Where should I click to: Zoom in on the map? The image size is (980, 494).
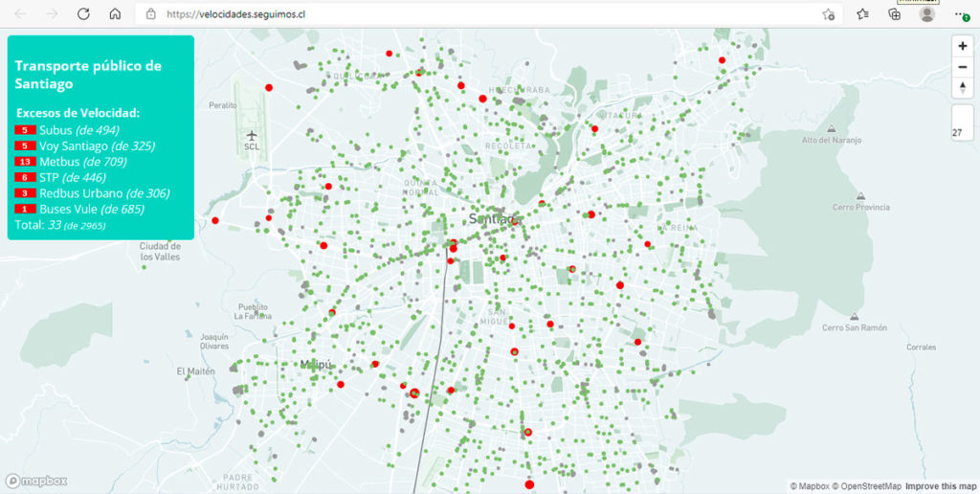coord(963,46)
